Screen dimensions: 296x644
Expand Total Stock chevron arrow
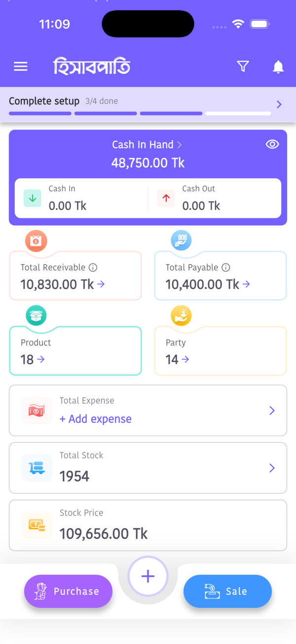[x=272, y=468]
